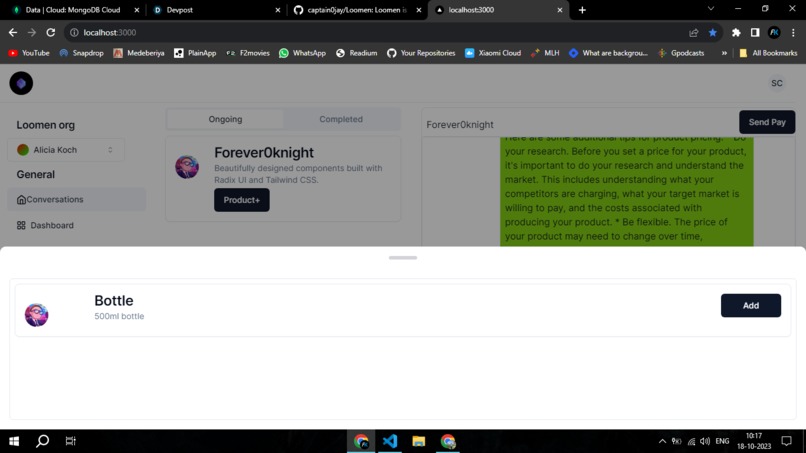Viewport: 806px width, 453px height.
Task: Click the green chat message bubble
Action: click(627, 192)
